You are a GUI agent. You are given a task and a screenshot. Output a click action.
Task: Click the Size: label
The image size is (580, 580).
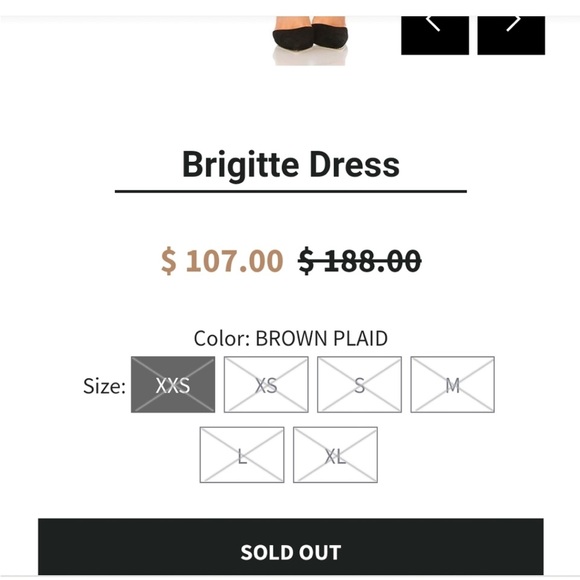tap(104, 386)
